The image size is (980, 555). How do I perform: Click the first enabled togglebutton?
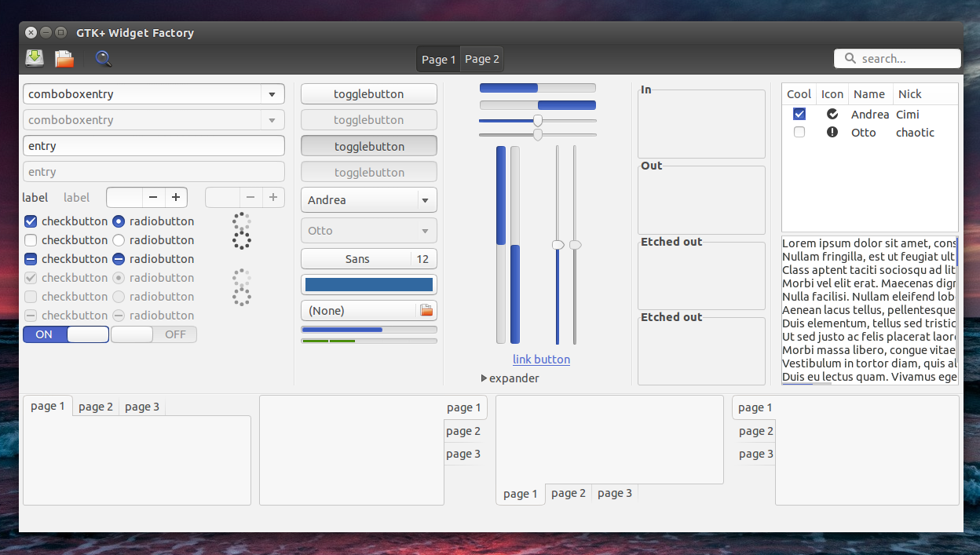(369, 94)
